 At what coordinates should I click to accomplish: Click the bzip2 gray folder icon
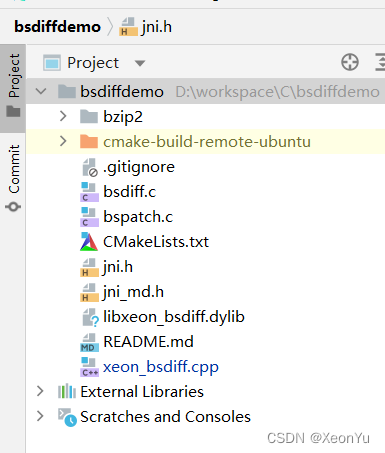[x=89, y=116]
